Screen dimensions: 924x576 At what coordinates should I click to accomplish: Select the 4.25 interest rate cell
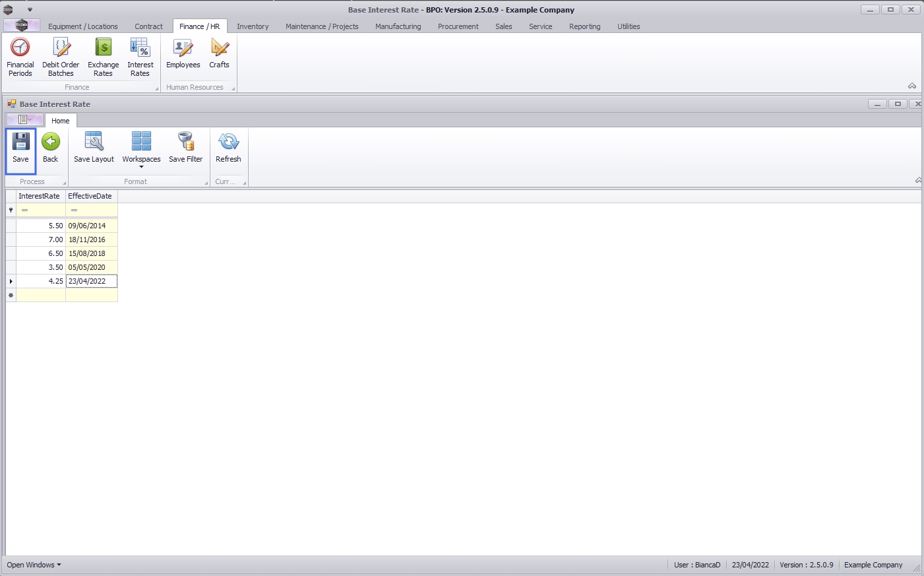[41, 281]
